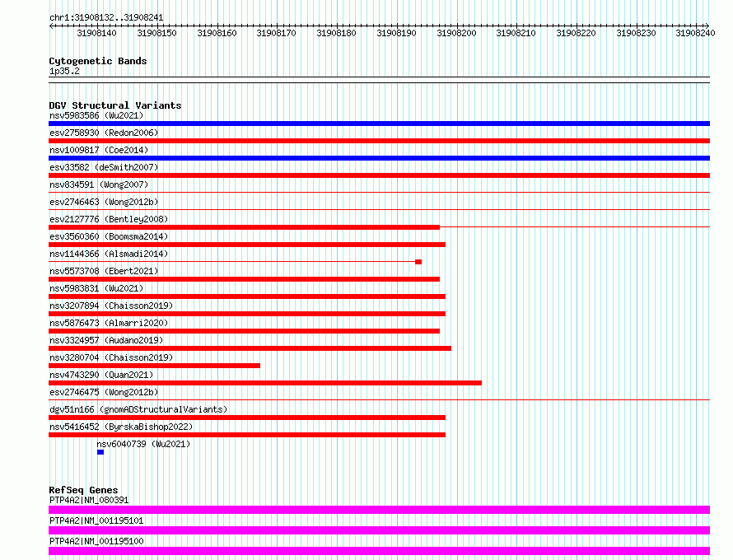Open dgv51n166 (gnomADStructuralVariants) label
The width and height of the screenshot is (733, 560).
[x=138, y=409]
